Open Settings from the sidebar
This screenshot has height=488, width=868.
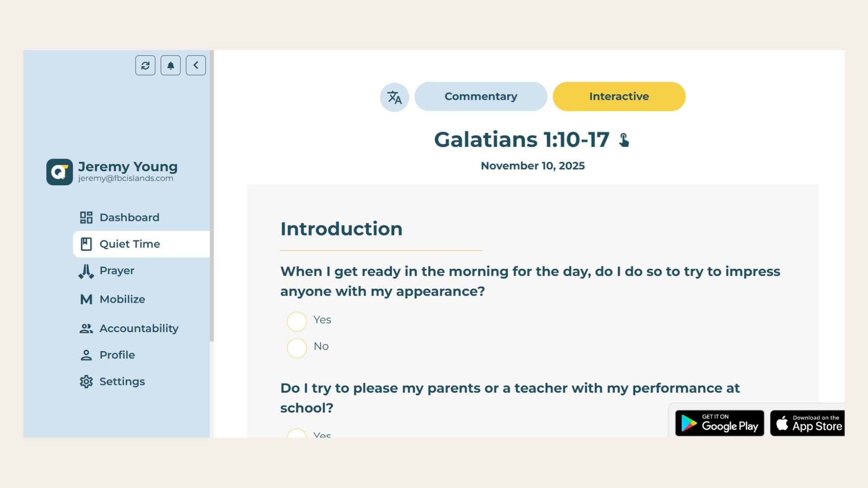pos(122,382)
